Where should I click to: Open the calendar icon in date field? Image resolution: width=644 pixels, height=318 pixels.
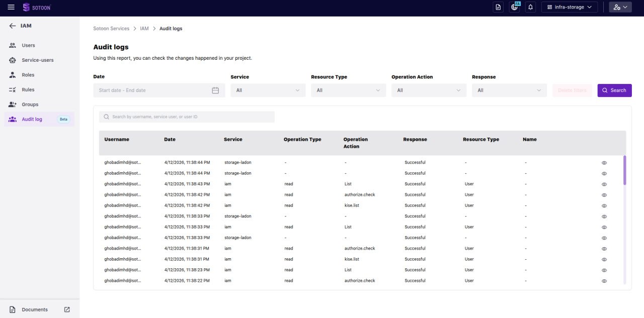215,90
